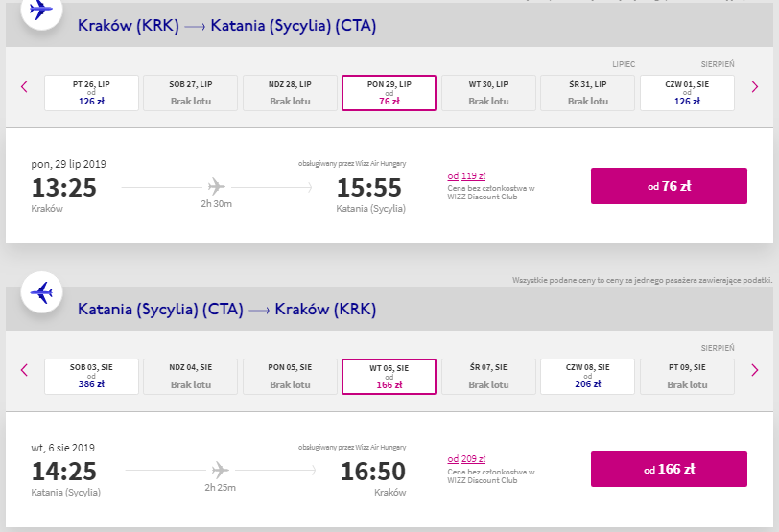
Task: Book return flight from 166 zł
Action: [669, 469]
